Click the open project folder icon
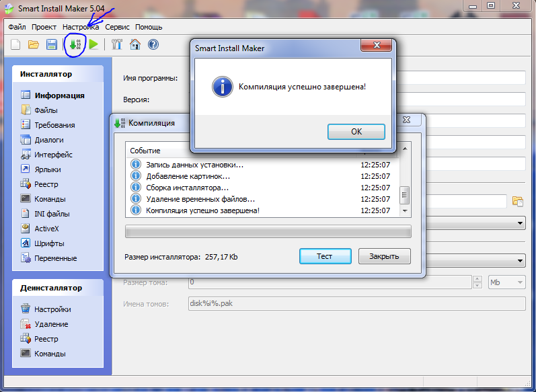Image resolution: width=536 pixels, height=392 pixels. [33, 45]
